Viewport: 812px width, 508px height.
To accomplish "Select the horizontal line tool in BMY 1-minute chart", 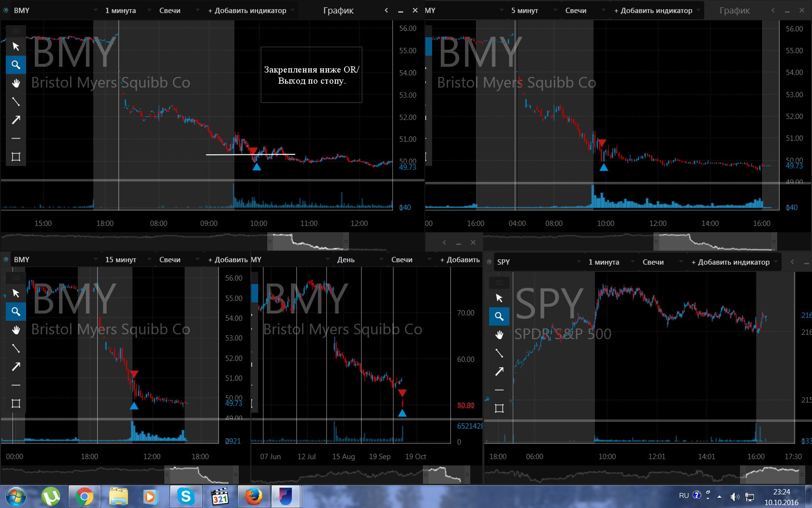I will coord(16,138).
